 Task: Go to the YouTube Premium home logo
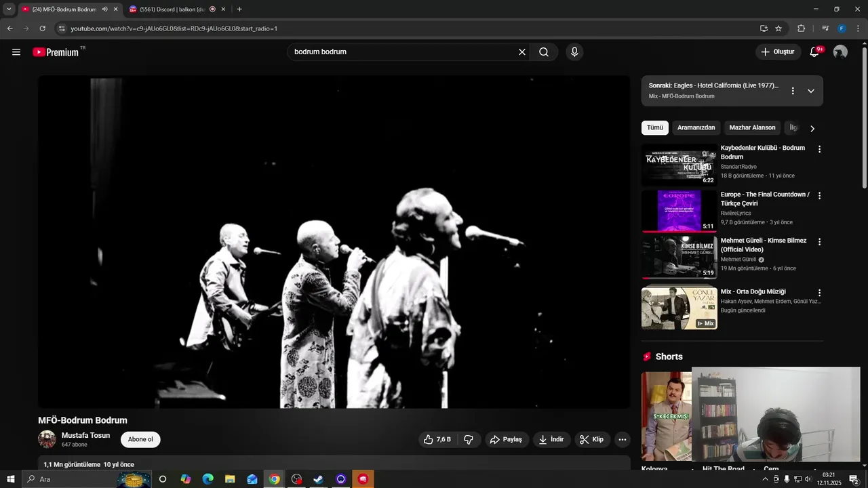[x=56, y=52]
